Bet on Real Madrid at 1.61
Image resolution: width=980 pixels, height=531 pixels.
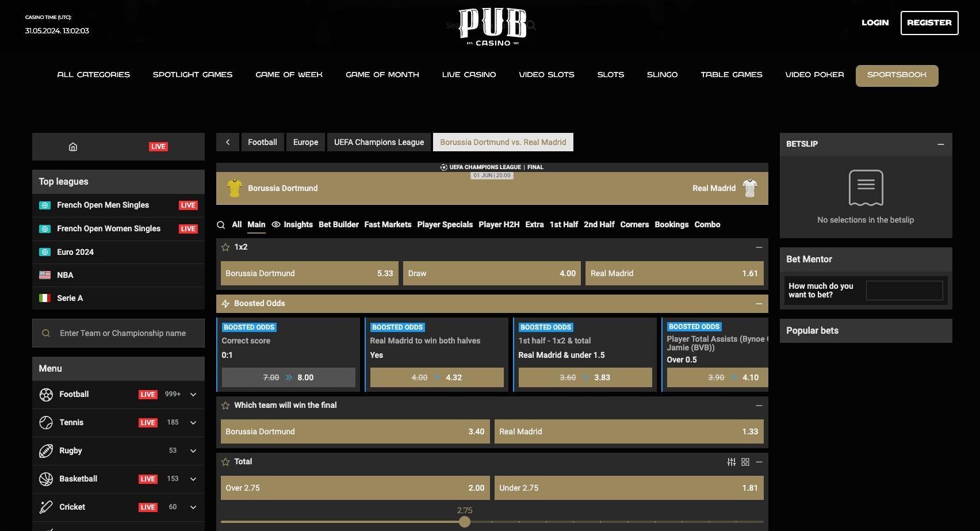point(675,274)
